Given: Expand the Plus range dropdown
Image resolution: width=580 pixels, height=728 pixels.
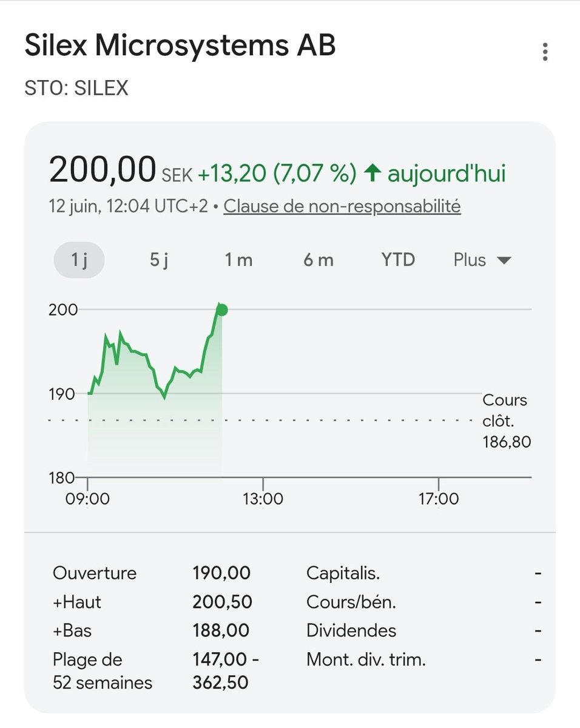Looking at the screenshot, I should click(x=482, y=260).
